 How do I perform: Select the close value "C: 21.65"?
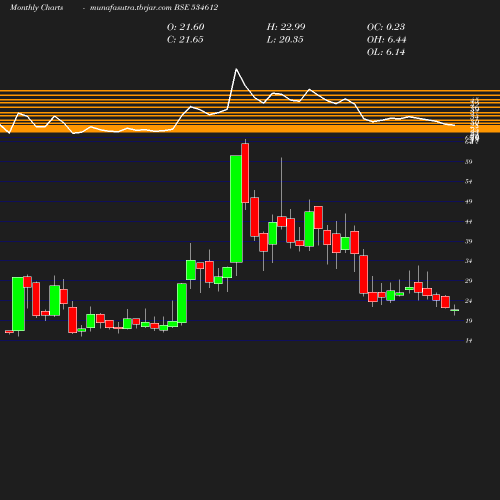click(185, 40)
